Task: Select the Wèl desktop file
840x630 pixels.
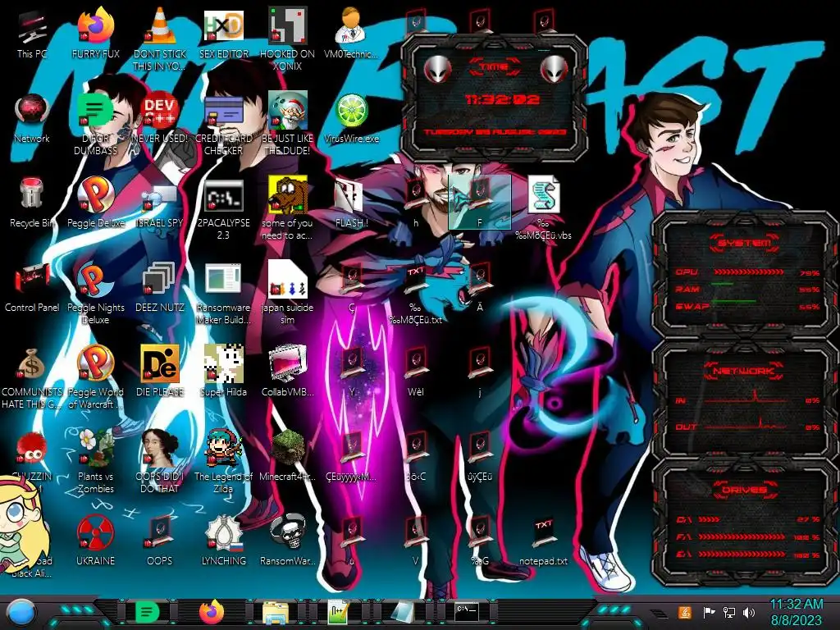Action: point(415,372)
